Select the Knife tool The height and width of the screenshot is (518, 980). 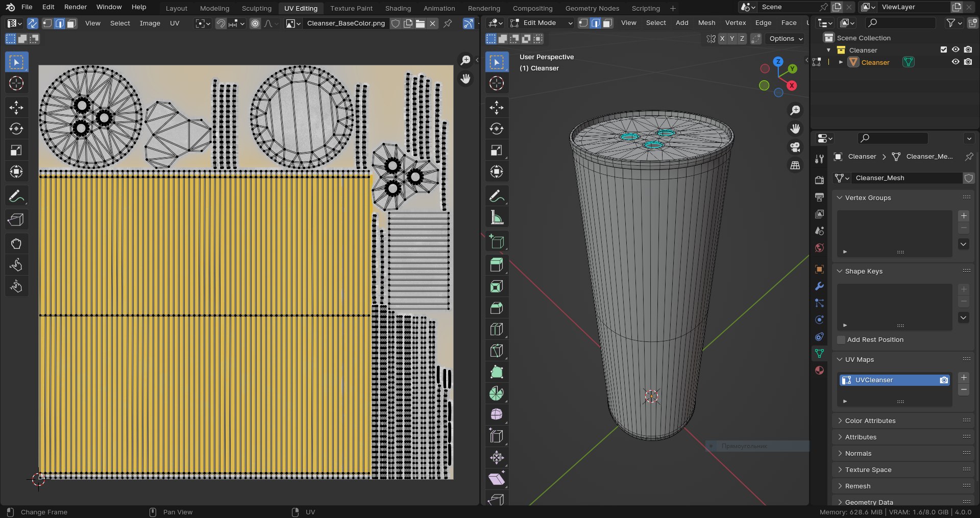(x=497, y=351)
